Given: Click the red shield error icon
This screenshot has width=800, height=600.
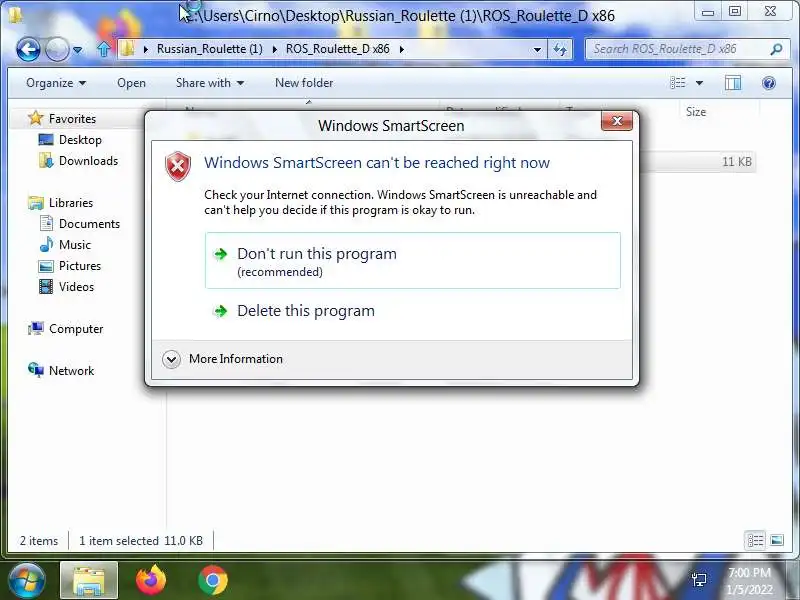Looking at the screenshot, I should coord(178,166).
